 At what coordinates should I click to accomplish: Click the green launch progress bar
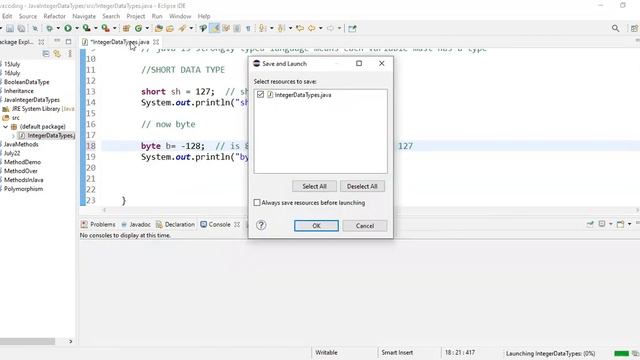coord(622,353)
